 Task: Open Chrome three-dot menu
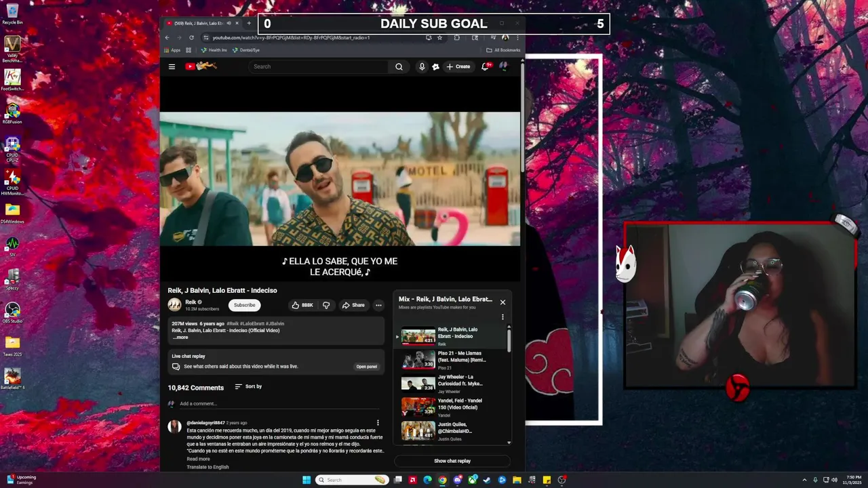click(517, 38)
